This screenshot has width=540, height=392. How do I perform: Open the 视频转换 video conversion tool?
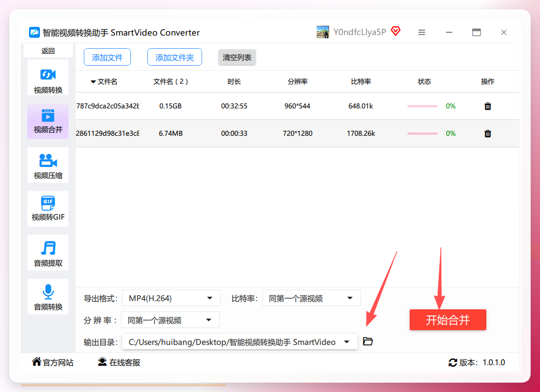tap(48, 78)
